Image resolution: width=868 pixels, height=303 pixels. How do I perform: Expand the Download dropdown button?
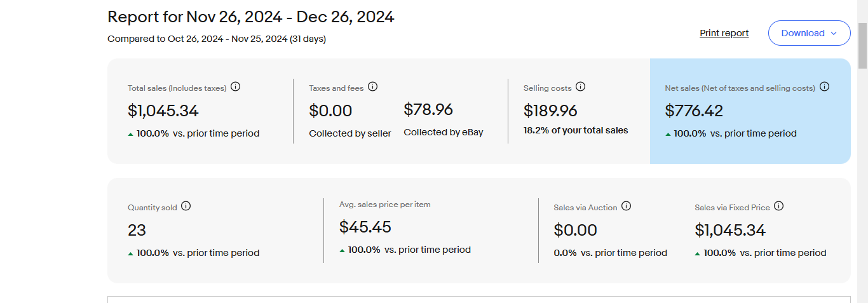(x=809, y=33)
